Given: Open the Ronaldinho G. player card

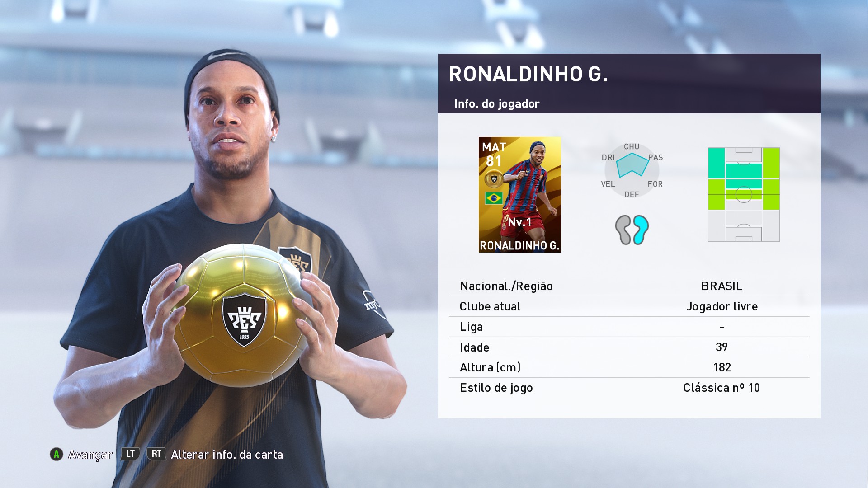Looking at the screenshot, I should [x=520, y=194].
